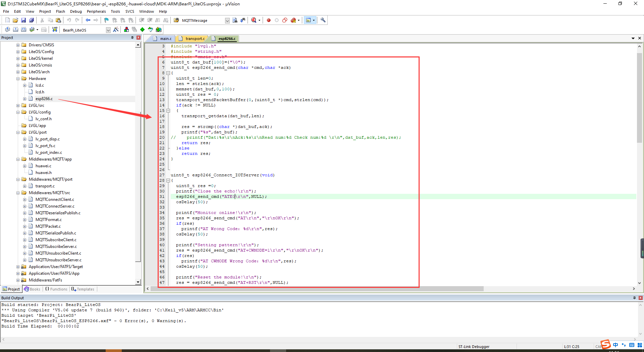Build the target files
This screenshot has height=352, width=644.
coord(15,30)
